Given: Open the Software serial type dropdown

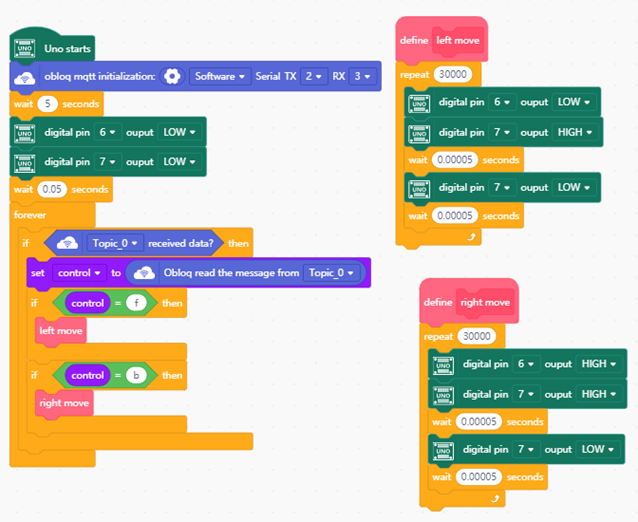Looking at the screenshot, I should (217, 76).
